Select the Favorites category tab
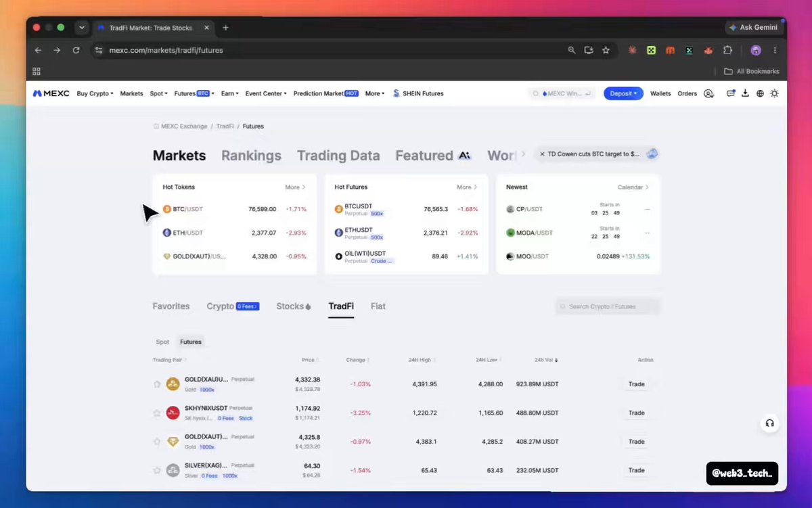 click(171, 306)
